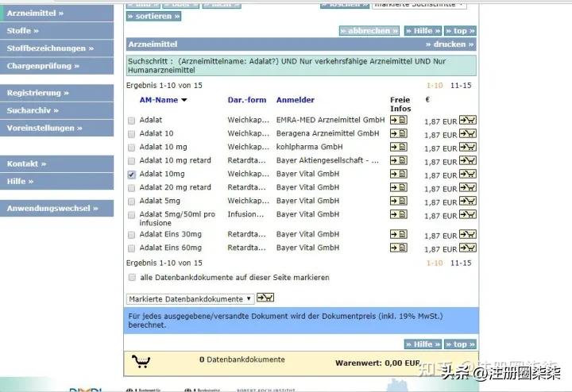
Task: Open free info for Adalat 10mg Bayer Vital
Action: tap(398, 174)
